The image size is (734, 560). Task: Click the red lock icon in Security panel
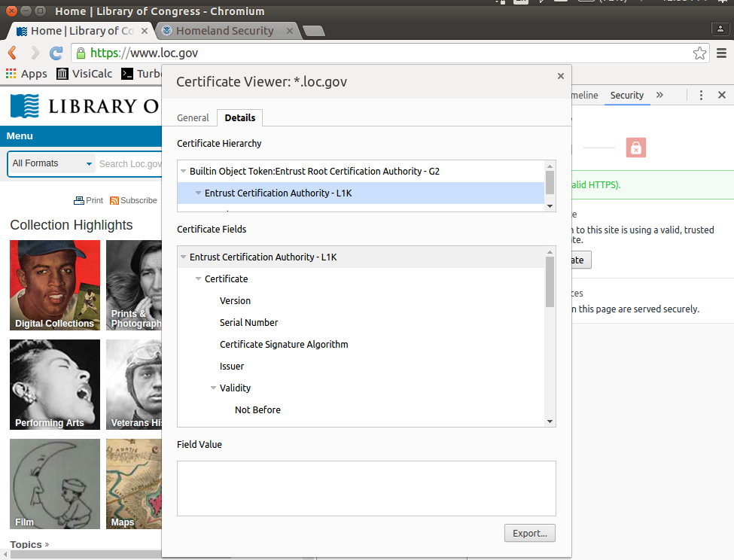(x=635, y=148)
